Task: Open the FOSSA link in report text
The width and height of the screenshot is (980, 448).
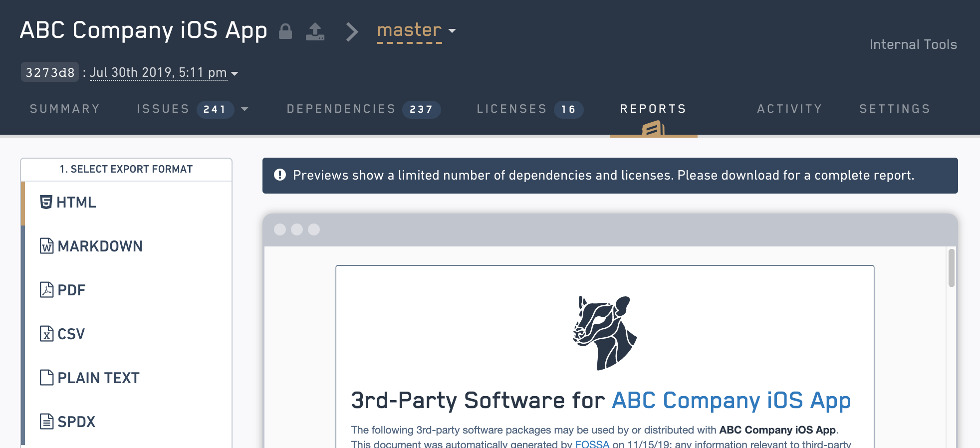Action: click(x=592, y=444)
